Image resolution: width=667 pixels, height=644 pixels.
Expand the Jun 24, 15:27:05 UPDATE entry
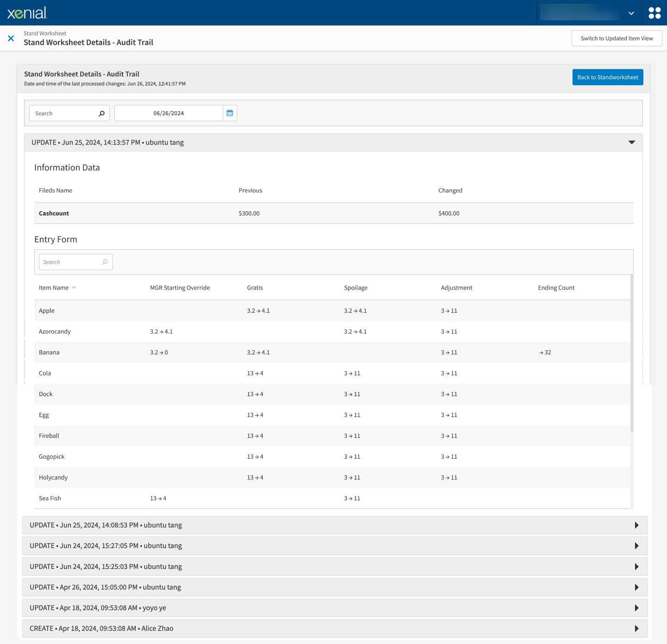pos(636,546)
